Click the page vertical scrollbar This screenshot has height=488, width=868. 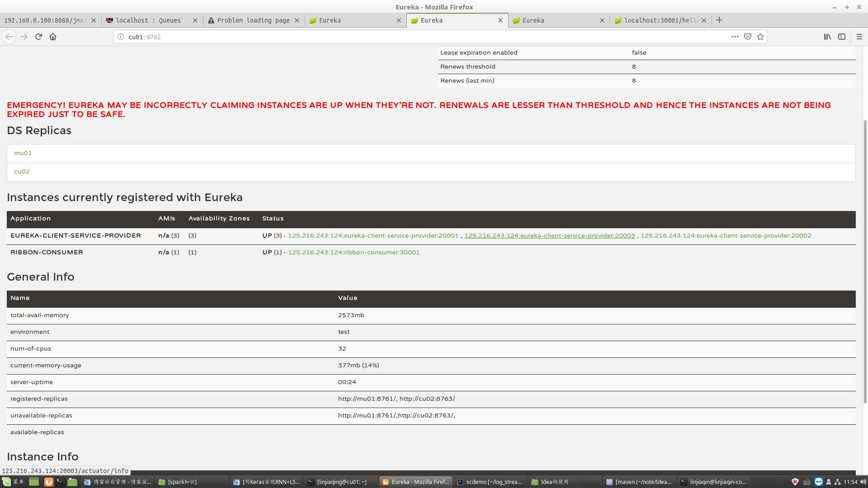pos(865,261)
